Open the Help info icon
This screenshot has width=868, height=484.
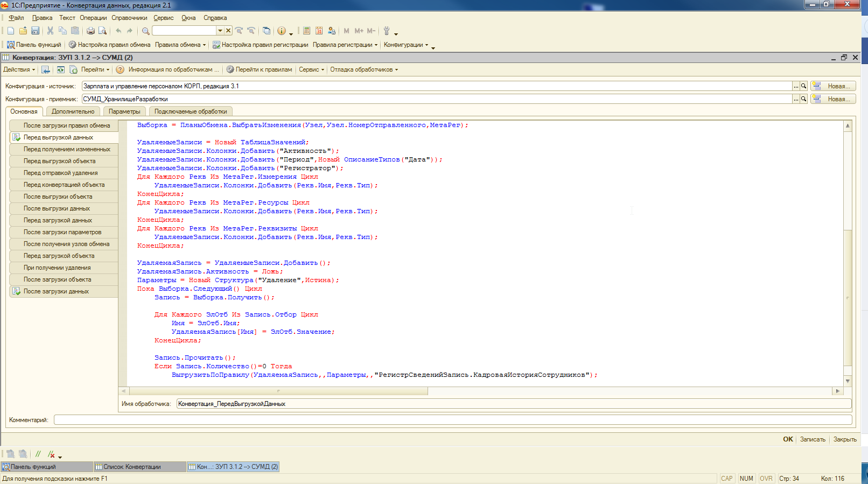[x=281, y=31]
